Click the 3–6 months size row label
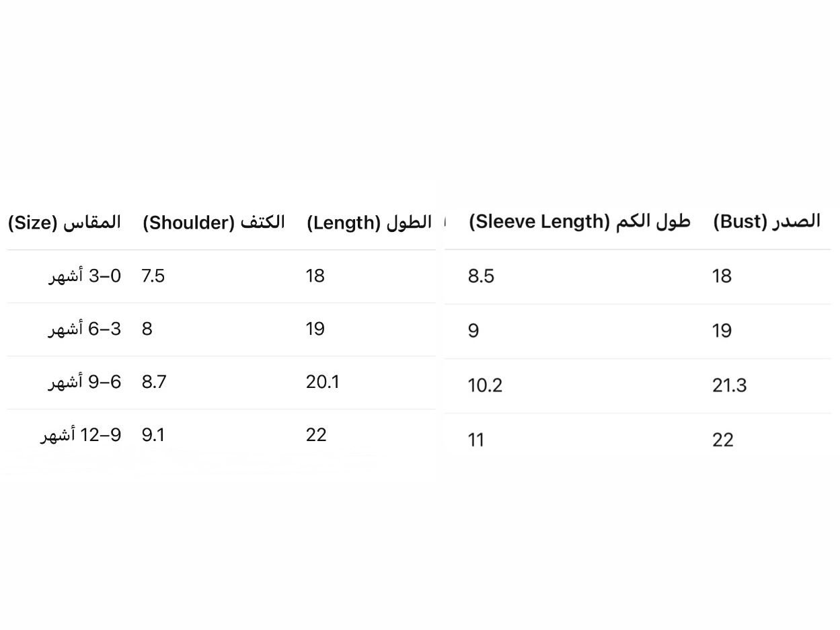The image size is (840, 630). point(85,329)
